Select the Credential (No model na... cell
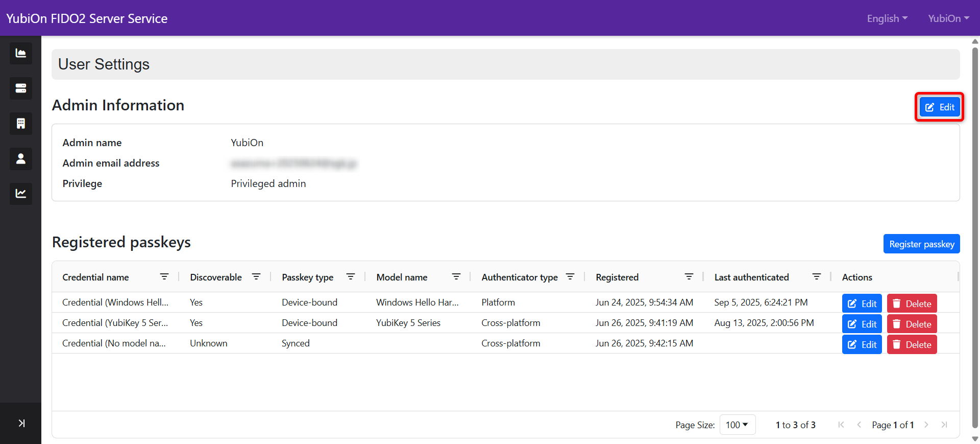Image resolution: width=980 pixels, height=444 pixels. pyautogui.click(x=114, y=343)
